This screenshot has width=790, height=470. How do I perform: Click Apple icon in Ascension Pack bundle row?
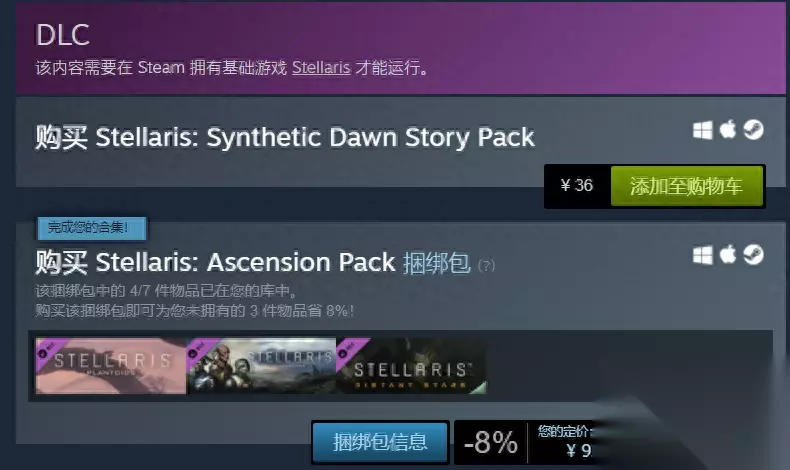[x=728, y=254]
